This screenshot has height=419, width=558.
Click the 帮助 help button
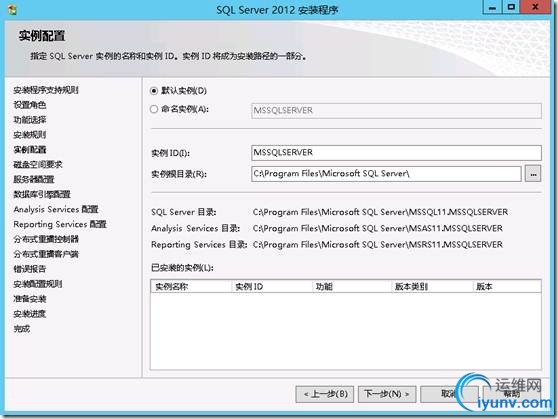[x=511, y=394]
